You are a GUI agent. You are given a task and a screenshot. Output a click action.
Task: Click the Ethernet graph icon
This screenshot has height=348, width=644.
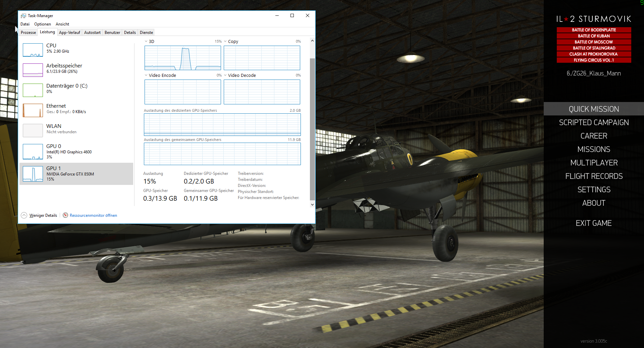pos(33,110)
